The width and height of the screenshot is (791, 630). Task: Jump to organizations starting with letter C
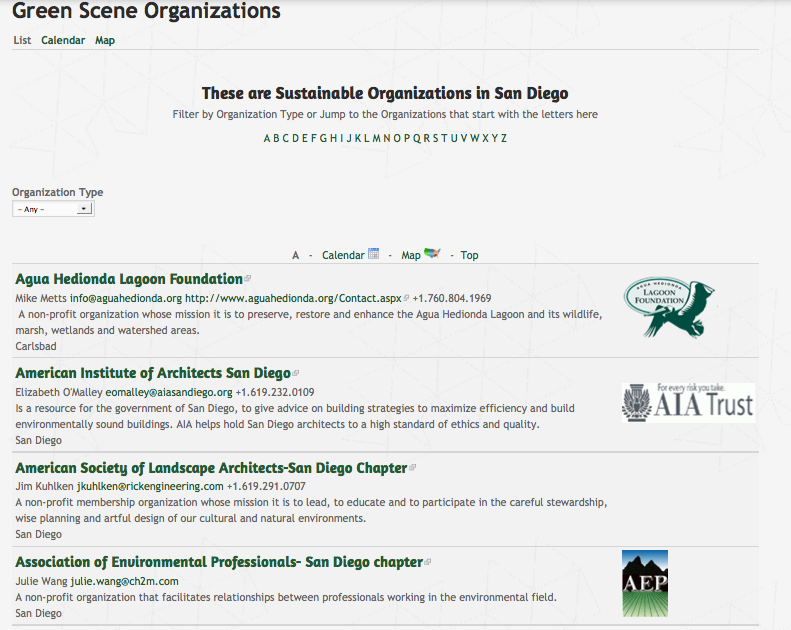(286, 138)
